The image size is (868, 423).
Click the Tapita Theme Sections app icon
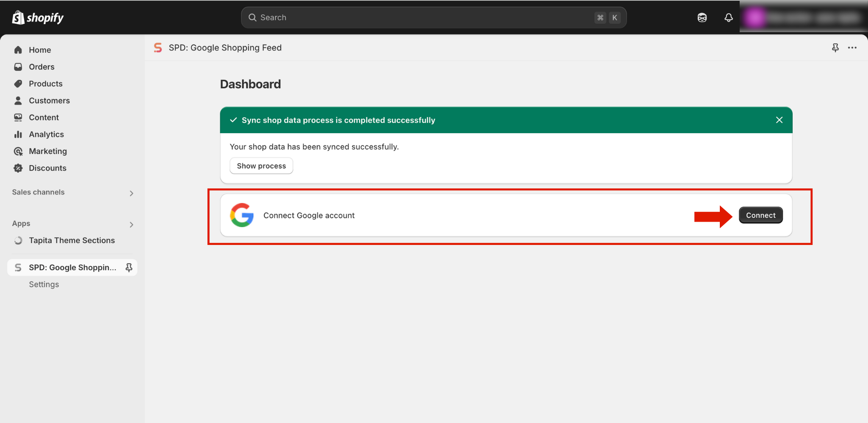(18, 240)
